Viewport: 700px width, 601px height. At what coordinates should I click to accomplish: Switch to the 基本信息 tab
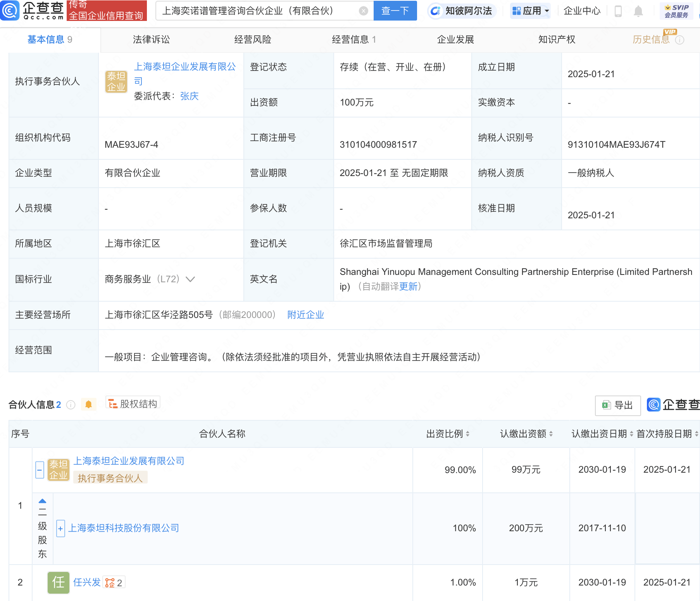click(x=50, y=40)
